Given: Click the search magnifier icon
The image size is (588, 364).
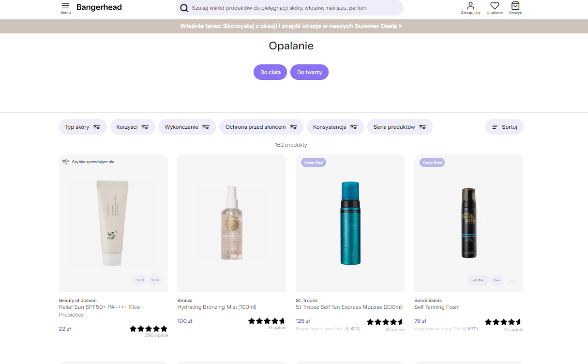Looking at the screenshot, I should 184,8.
